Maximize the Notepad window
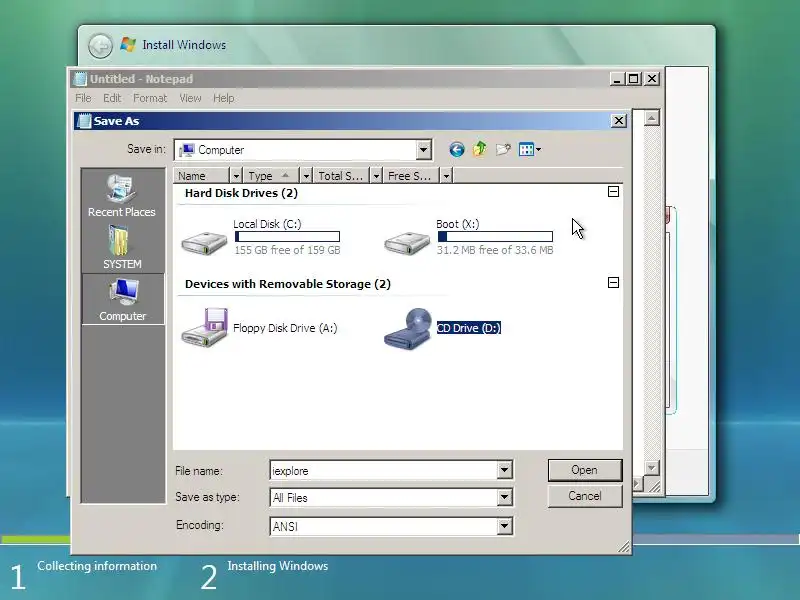The width and height of the screenshot is (800, 600). pos(634,79)
